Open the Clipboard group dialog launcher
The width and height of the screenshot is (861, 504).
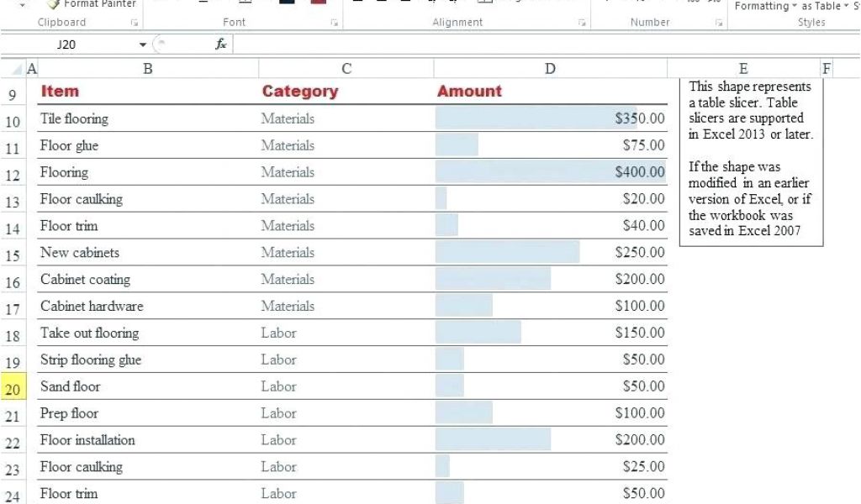(x=135, y=23)
